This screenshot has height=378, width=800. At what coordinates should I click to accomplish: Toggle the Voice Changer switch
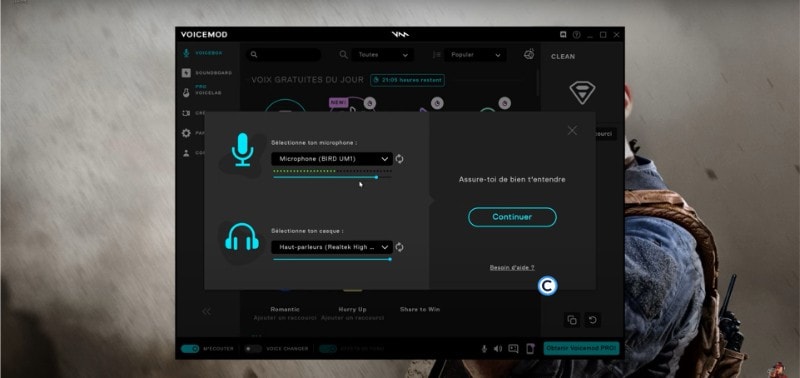pyautogui.click(x=253, y=348)
